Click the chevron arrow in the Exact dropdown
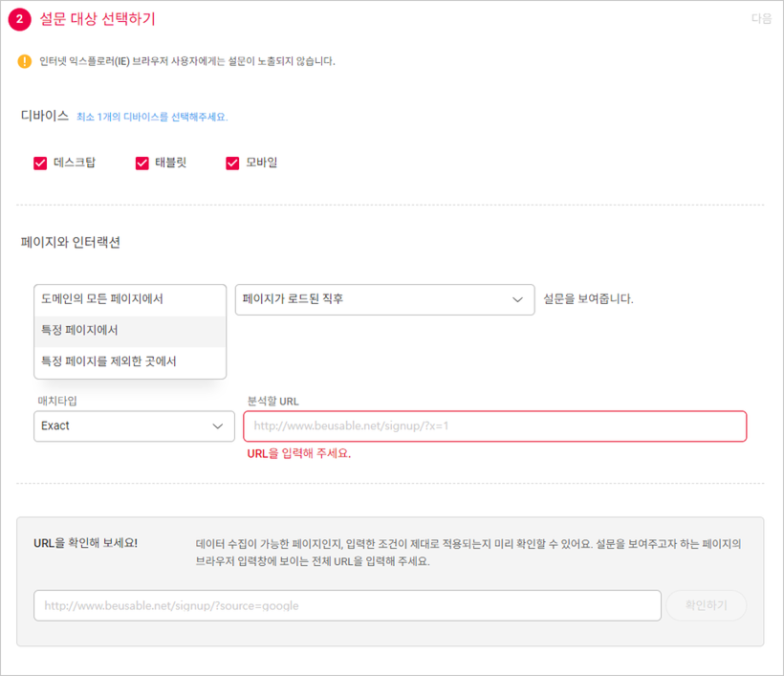Viewport: 784px width, 676px height. coord(217,426)
